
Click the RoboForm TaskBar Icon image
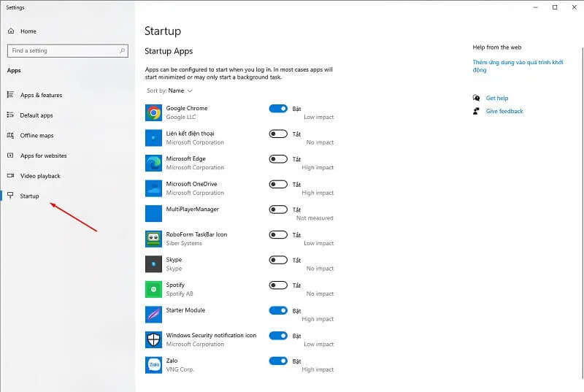point(153,239)
